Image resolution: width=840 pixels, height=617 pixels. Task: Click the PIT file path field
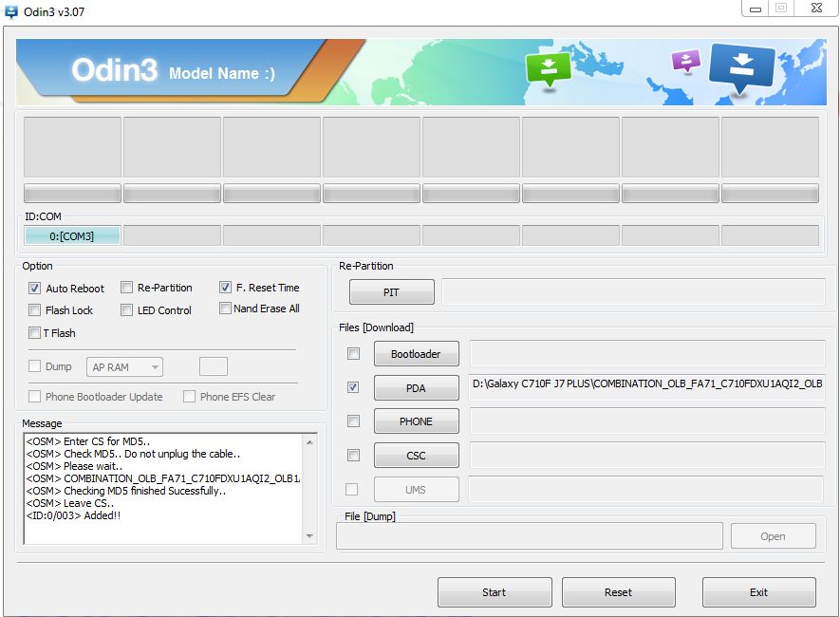click(633, 292)
